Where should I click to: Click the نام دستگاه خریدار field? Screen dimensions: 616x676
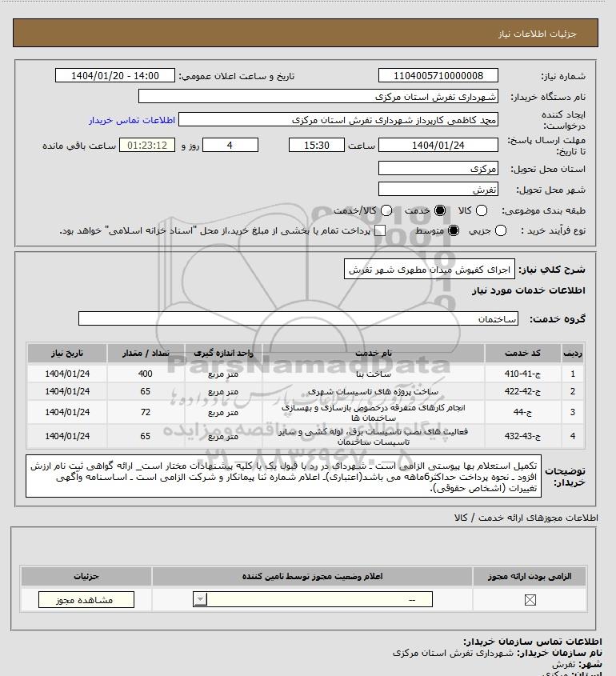coord(318,97)
